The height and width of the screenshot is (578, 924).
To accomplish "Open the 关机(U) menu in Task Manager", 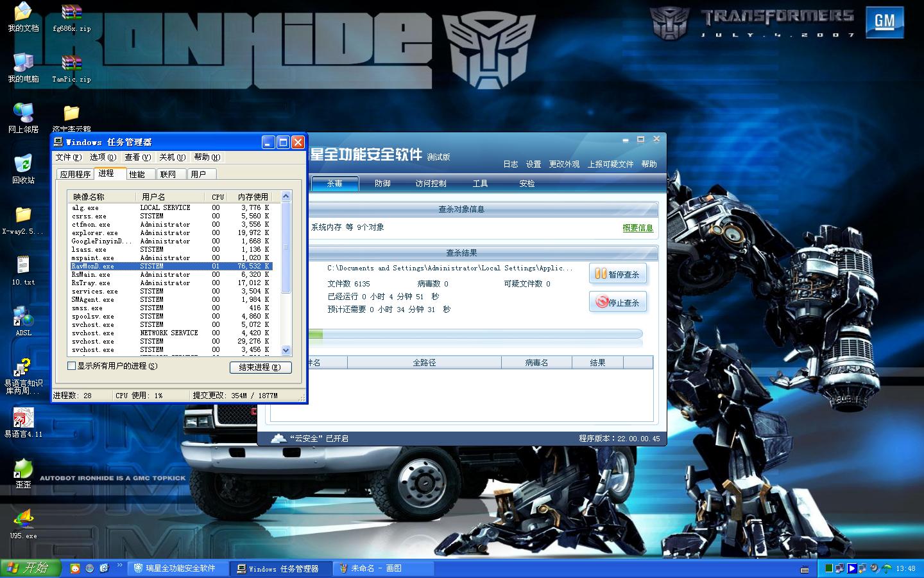I will (x=172, y=157).
